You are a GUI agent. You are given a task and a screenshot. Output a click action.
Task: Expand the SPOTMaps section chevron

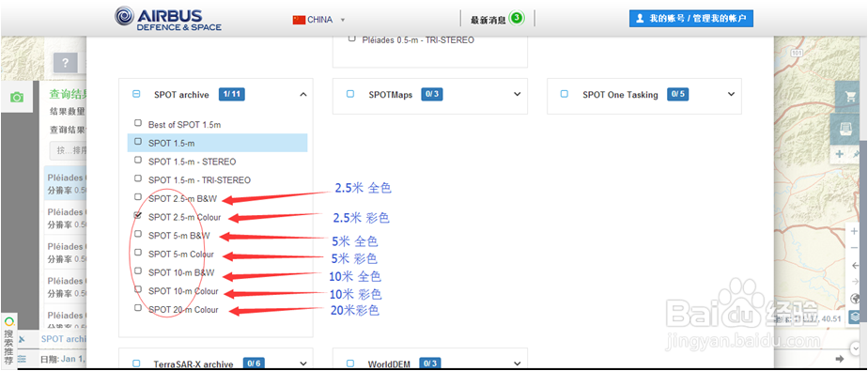point(517,94)
